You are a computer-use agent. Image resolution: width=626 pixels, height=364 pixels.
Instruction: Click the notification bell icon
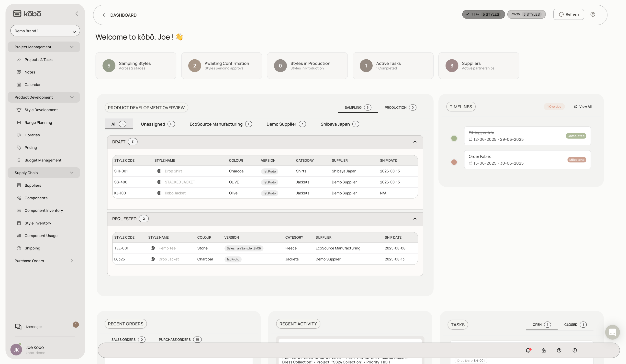528,350
